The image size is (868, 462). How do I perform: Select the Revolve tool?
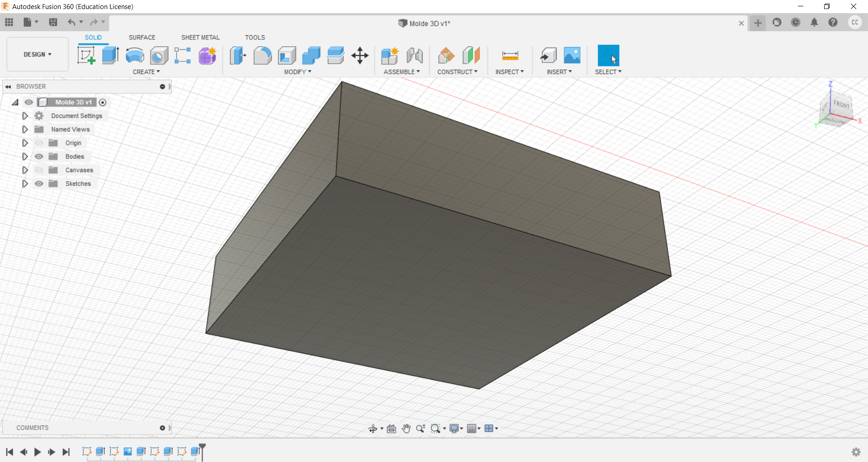135,55
